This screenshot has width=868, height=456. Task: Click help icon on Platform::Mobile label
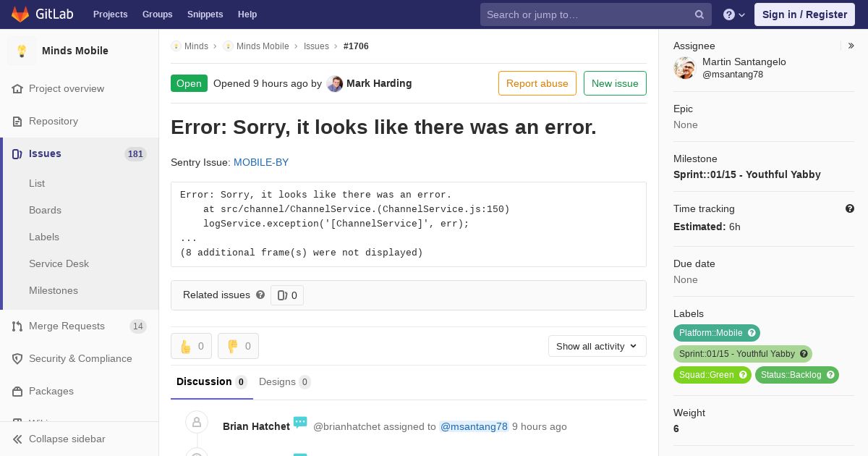pyautogui.click(x=752, y=333)
